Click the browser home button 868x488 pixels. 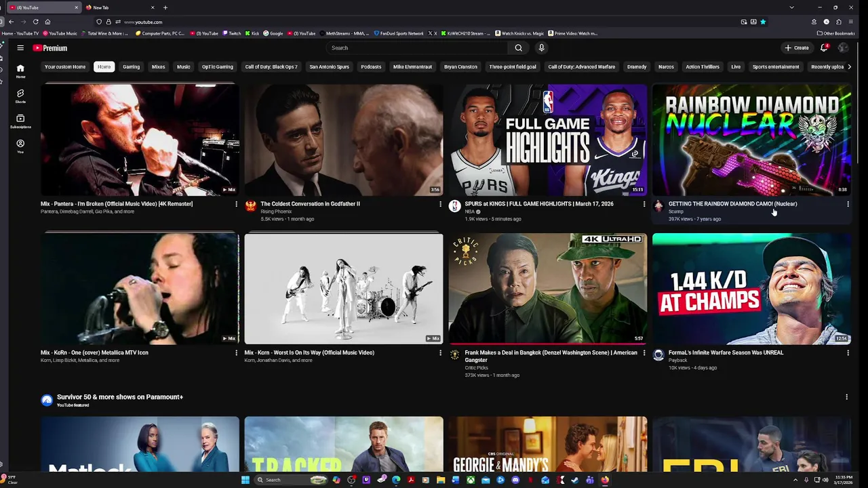coord(47,22)
